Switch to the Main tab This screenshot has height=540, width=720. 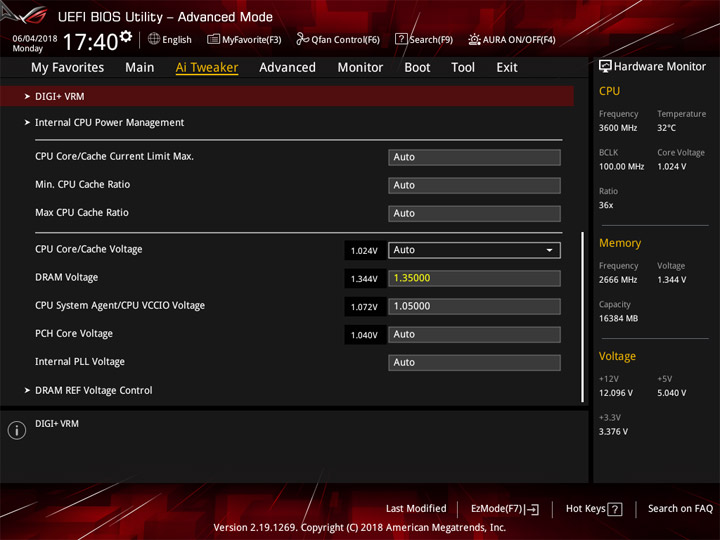140,68
